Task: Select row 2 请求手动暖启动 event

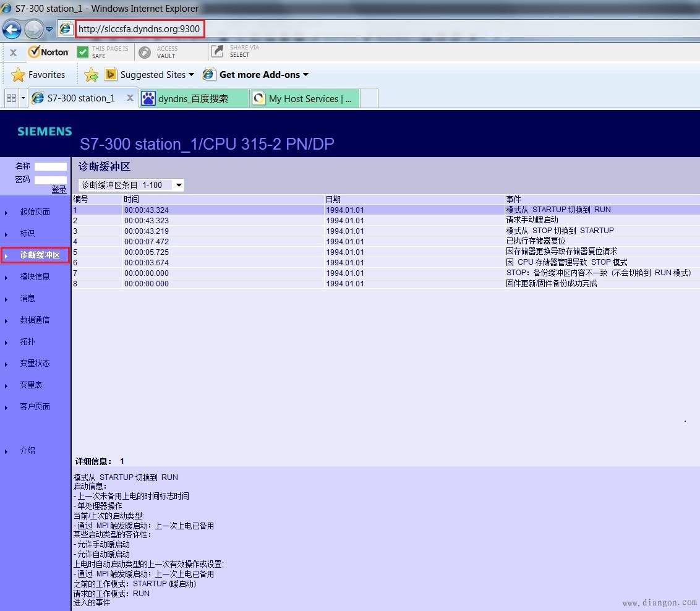Action: (x=386, y=220)
